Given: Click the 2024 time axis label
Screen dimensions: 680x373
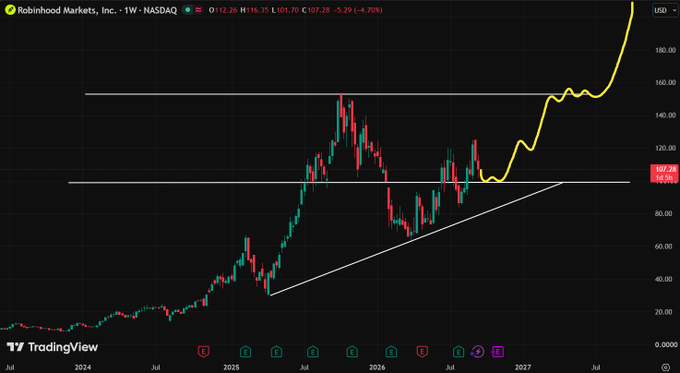Looking at the screenshot, I should (x=83, y=367).
